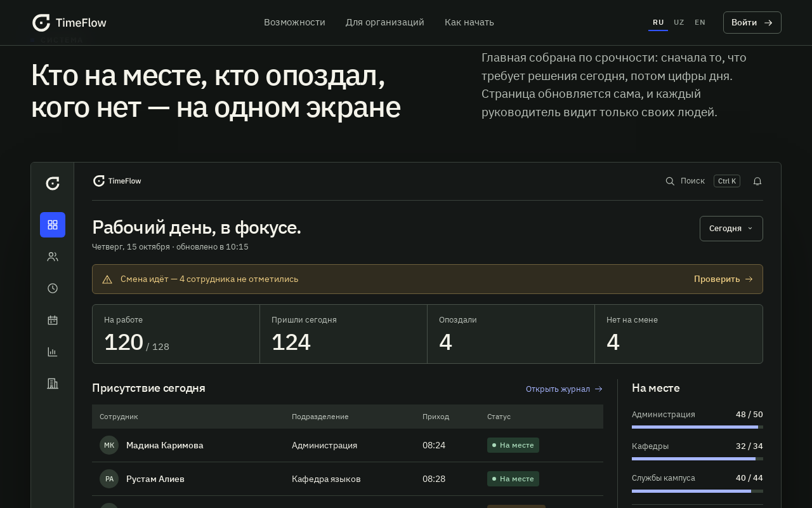
Task: Click the Службы кампуса progress bar
Action: (697, 491)
